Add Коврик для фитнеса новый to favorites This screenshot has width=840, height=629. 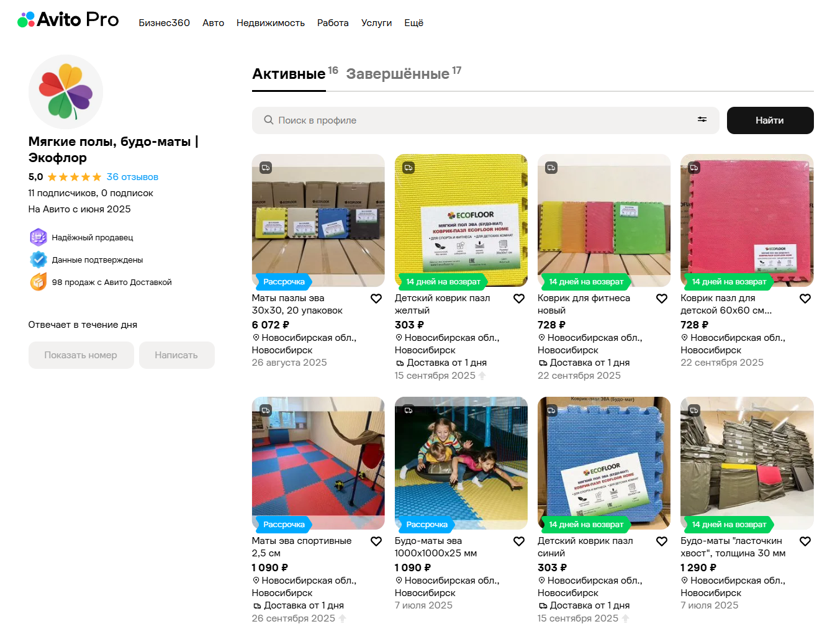[x=662, y=299]
